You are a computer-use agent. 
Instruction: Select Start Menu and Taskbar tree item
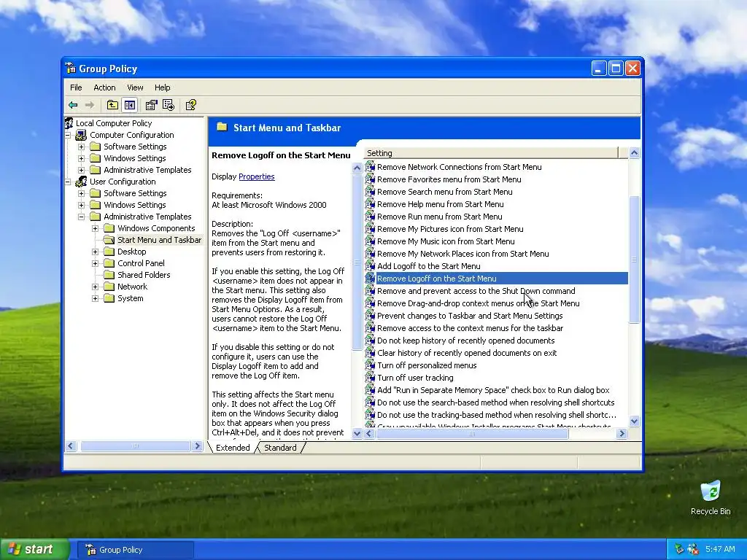pyautogui.click(x=159, y=240)
